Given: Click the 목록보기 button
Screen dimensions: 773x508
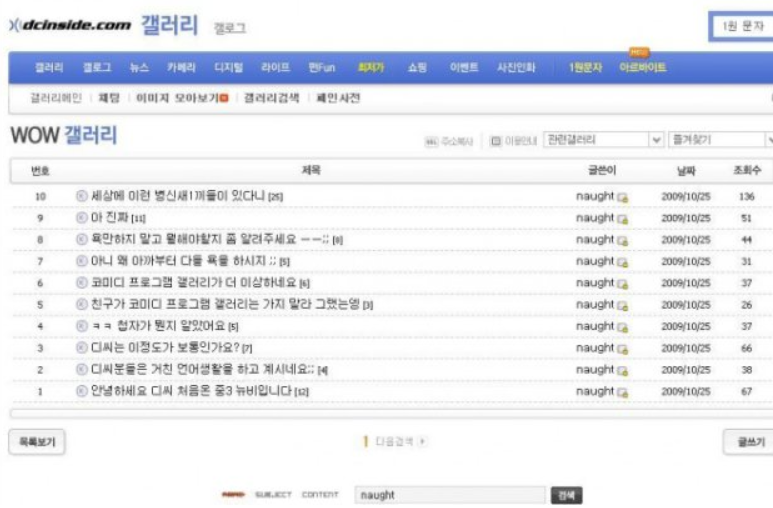Looking at the screenshot, I should [37, 442].
